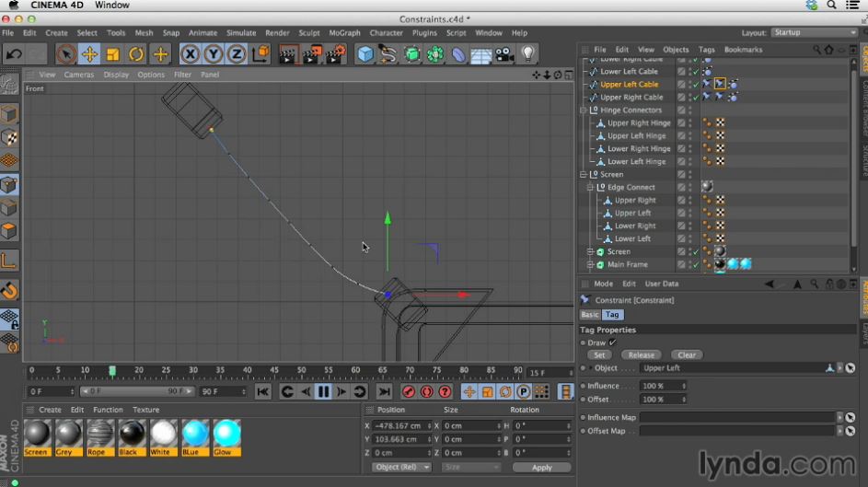Toggle the Y axis lock
This screenshot has width=868, height=487.
tap(214, 54)
